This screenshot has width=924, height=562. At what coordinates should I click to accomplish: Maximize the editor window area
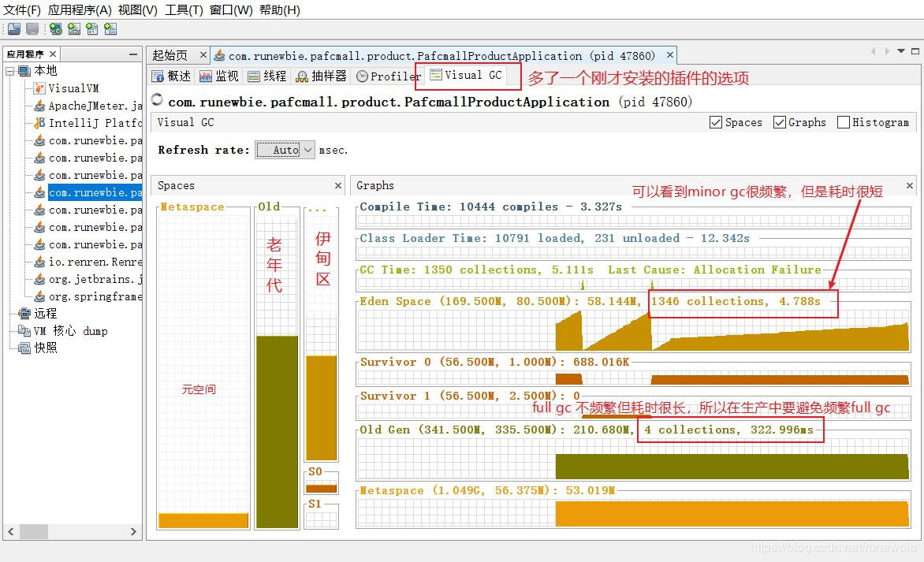915,51
